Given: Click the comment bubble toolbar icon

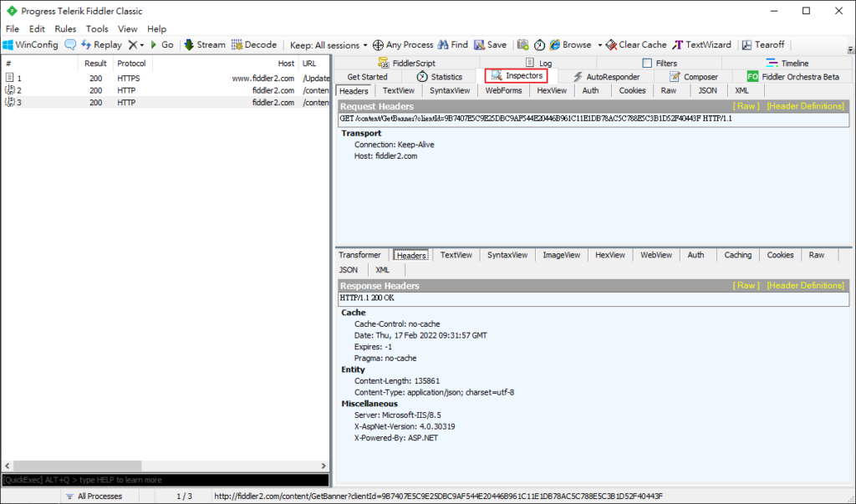Looking at the screenshot, I should (70, 45).
